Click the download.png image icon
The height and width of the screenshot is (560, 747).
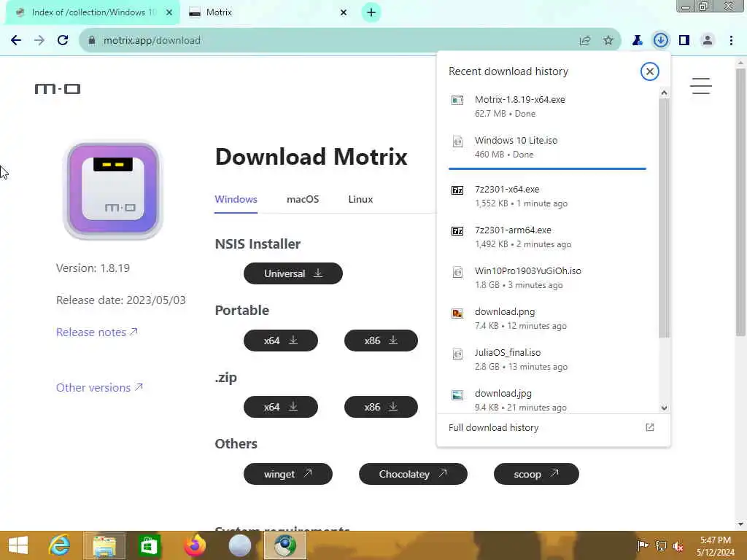tap(457, 314)
